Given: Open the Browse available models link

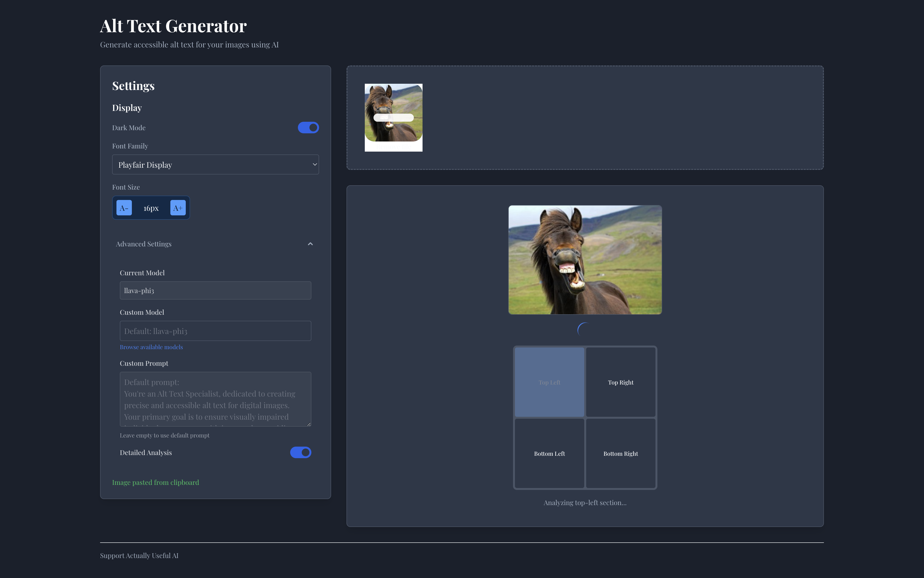Looking at the screenshot, I should coord(151,347).
